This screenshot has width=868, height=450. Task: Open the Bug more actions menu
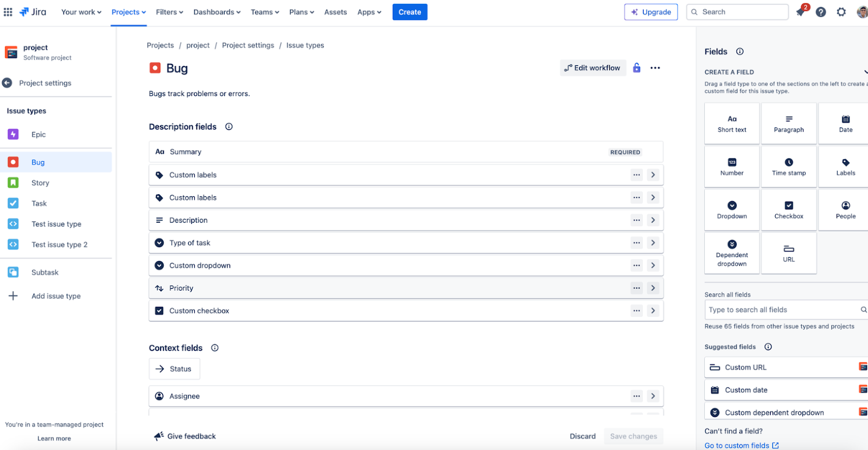(x=655, y=68)
